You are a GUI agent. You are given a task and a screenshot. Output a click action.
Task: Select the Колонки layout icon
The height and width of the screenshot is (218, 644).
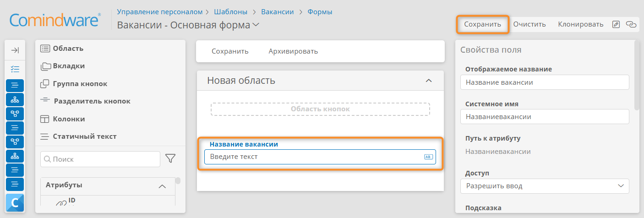click(x=45, y=119)
